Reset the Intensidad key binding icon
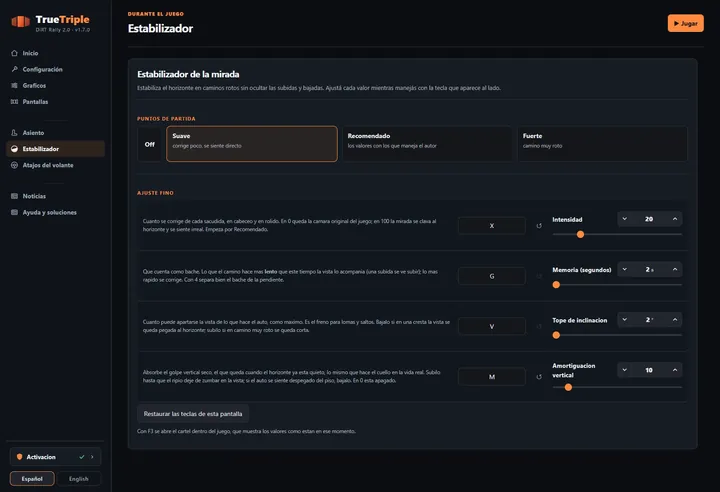 point(539,226)
